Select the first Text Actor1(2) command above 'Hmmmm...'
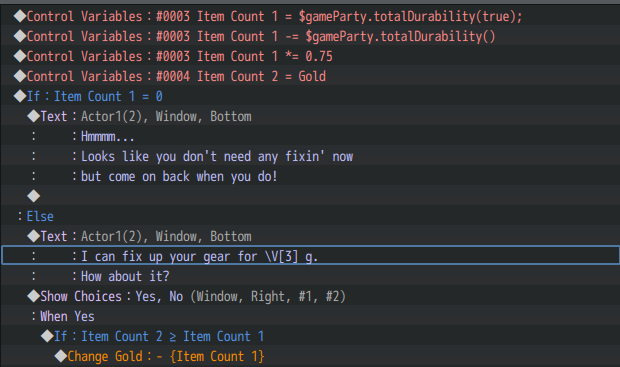620x367 pixels. (x=310, y=116)
